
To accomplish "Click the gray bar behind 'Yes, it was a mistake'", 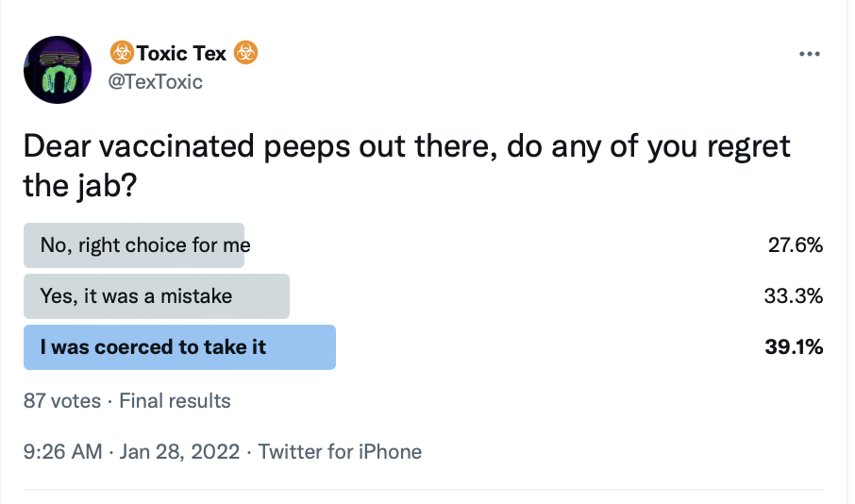I will [x=157, y=296].
